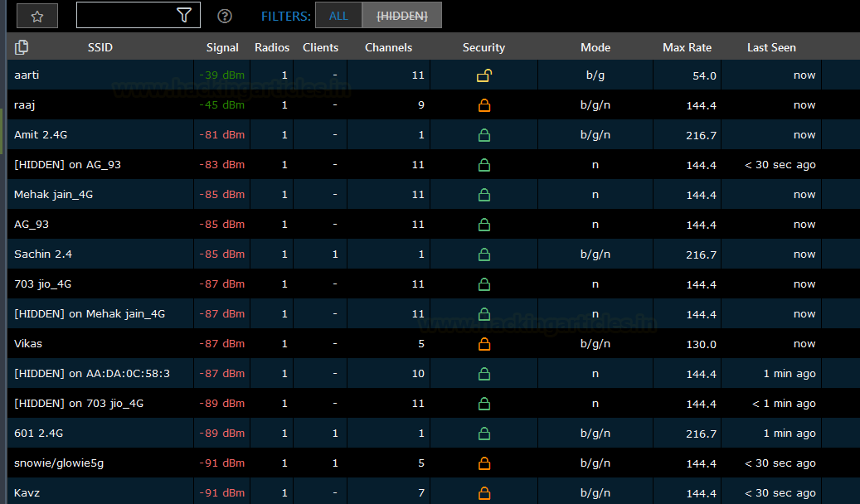Screen dimensions: 860x504
Task: Click the lock icon in Mehak jain_4G row
Action: pos(484,195)
